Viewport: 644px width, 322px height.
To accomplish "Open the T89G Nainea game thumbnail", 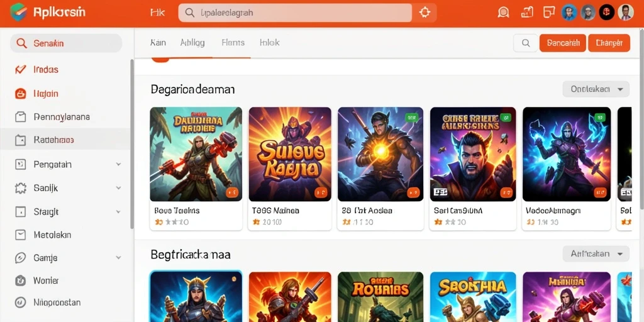I will [x=290, y=154].
